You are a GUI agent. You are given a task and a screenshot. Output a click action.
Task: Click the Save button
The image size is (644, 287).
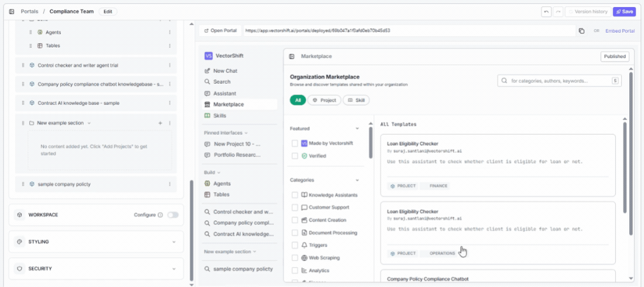tap(624, 12)
